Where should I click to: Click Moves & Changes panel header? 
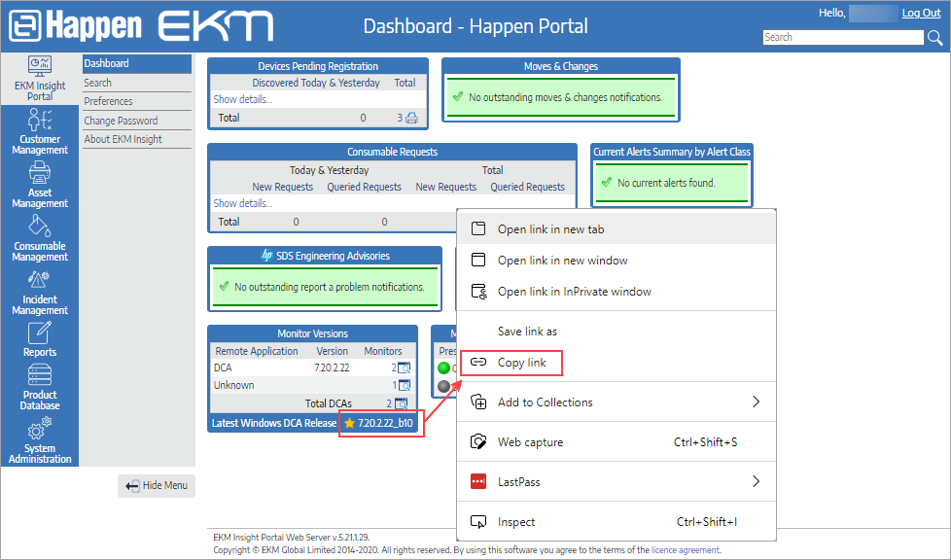tap(561, 67)
